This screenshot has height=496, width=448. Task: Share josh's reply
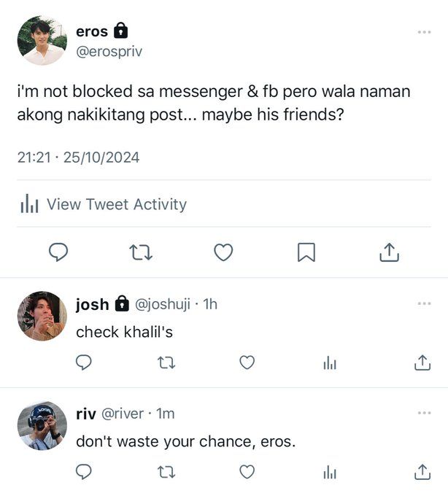422,363
